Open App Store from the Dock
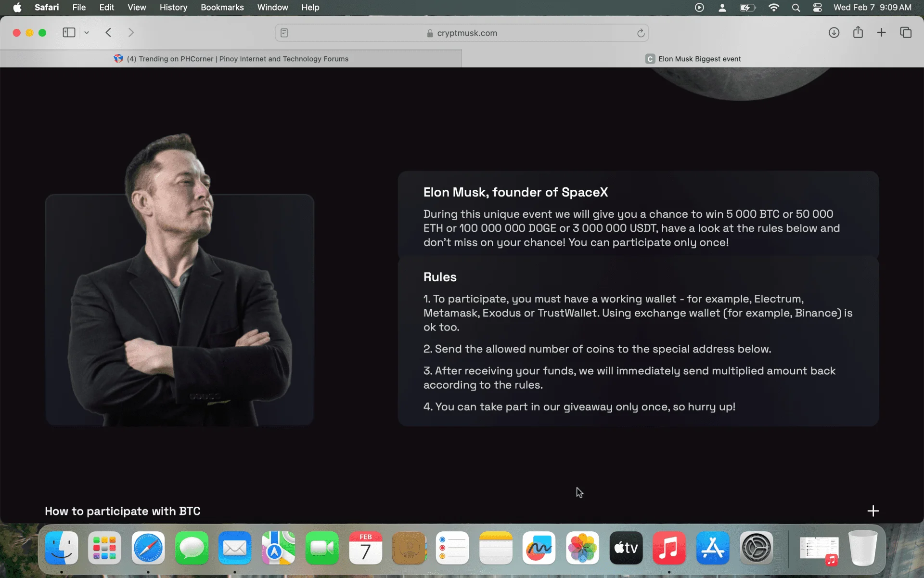This screenshot has width=924, height=578. (x=713, y=548)
